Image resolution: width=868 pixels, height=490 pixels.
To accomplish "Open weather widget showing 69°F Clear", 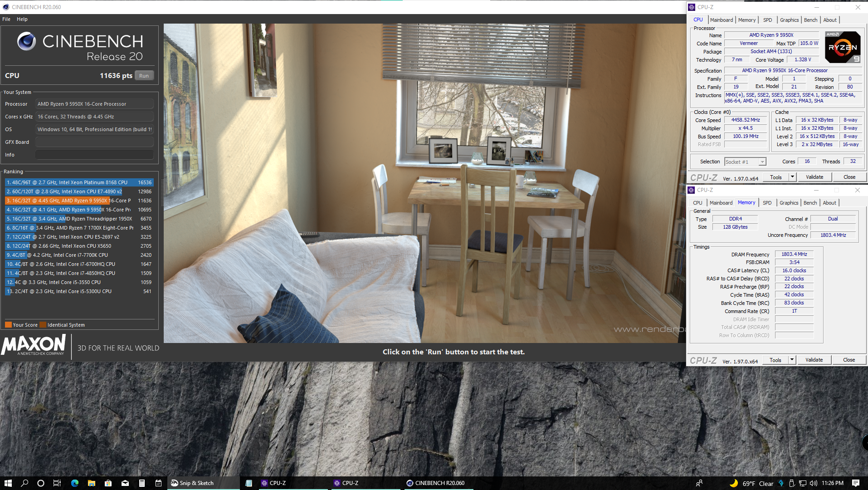I will click(751, 483).
